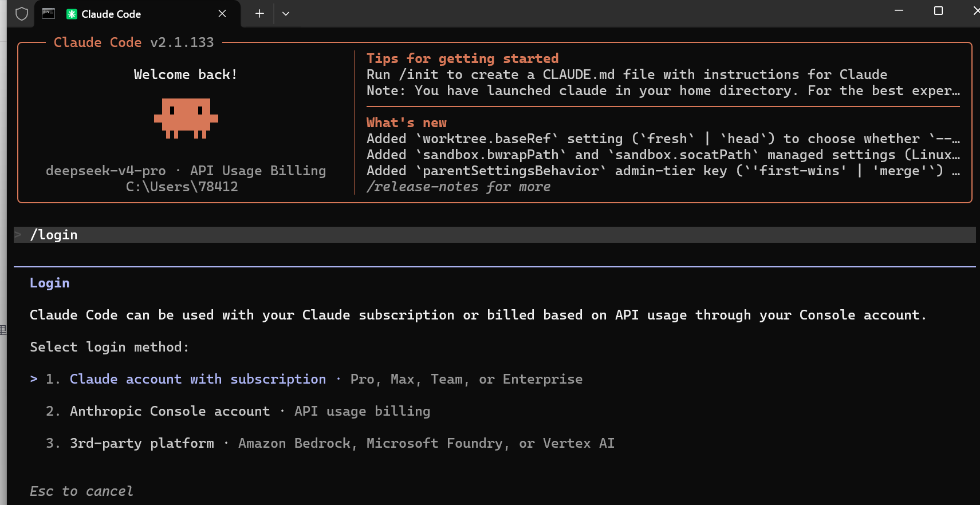
Task: Click the /login command input line
Action: pos(495,235)
